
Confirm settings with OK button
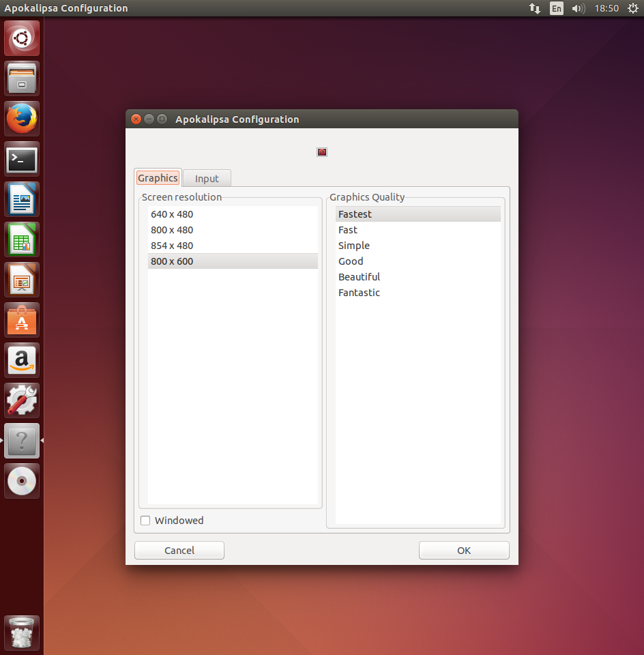pos(464,551)
